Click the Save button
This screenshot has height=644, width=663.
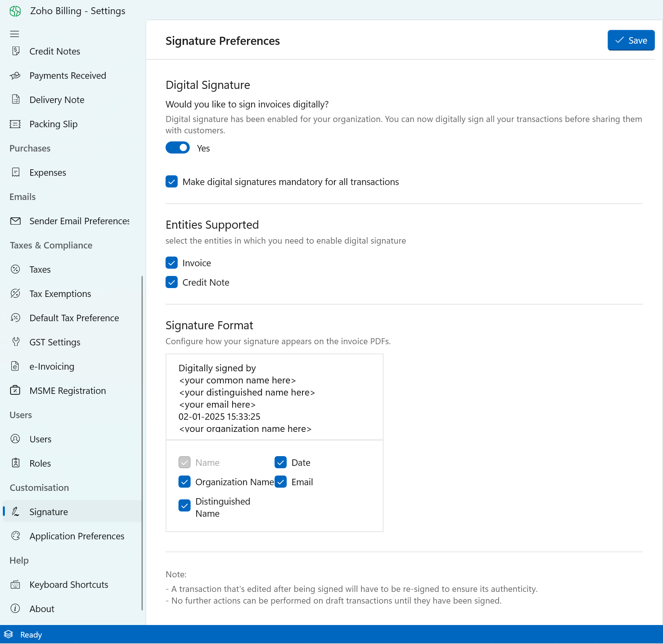point(631,40)
